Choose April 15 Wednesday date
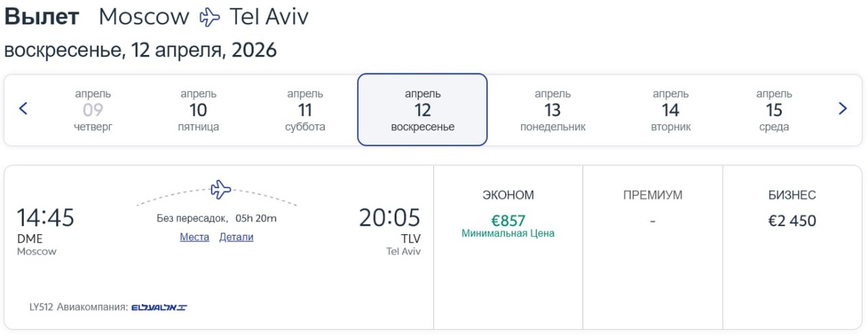 pyautogui.click(x=774, y=110)
